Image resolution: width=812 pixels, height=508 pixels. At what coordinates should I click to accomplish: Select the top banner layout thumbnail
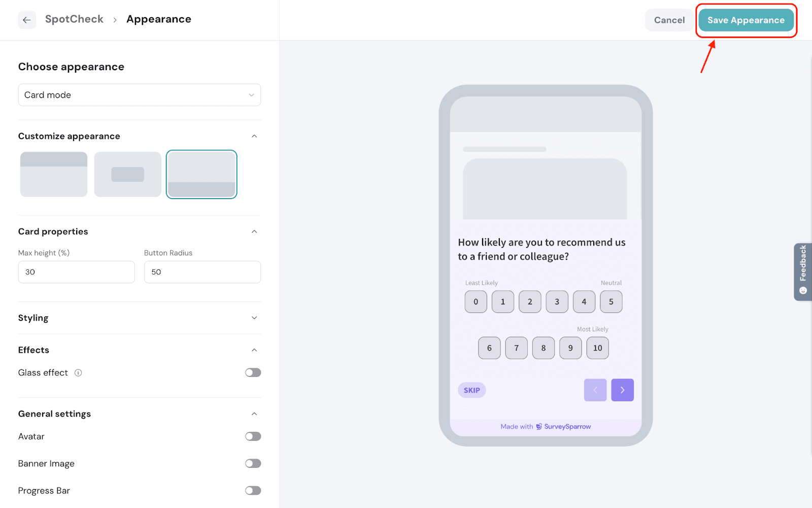(x=54, y=174)
